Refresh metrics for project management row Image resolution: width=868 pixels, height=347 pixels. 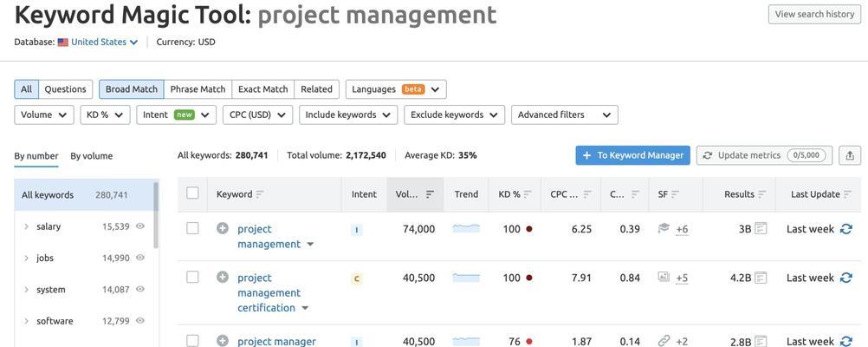[845, 229]
